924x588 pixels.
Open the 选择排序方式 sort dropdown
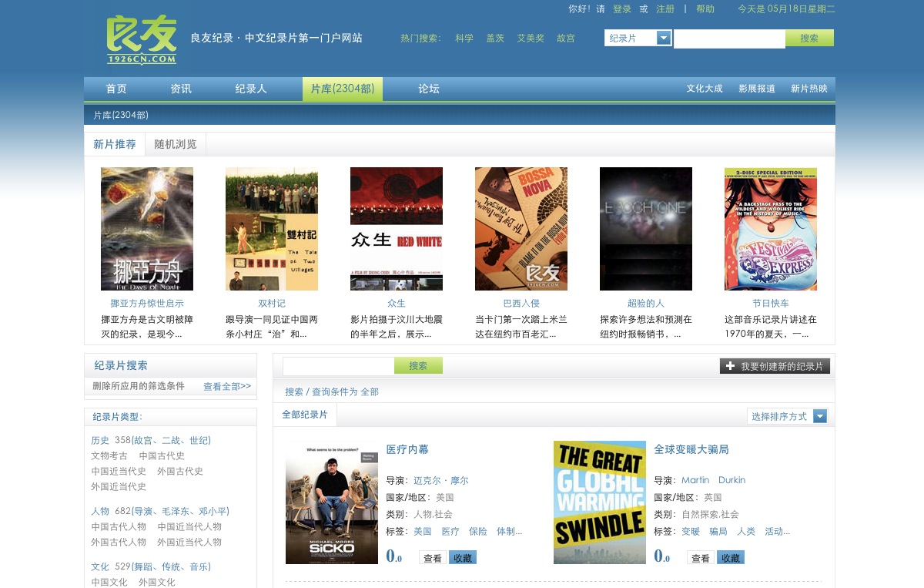tap(820, 416)
